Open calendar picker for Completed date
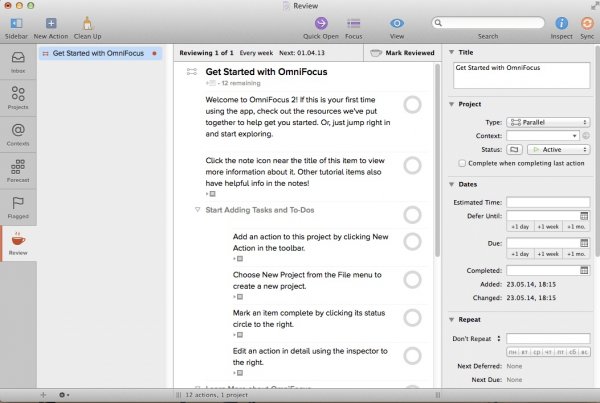 (x=584, y=270)
